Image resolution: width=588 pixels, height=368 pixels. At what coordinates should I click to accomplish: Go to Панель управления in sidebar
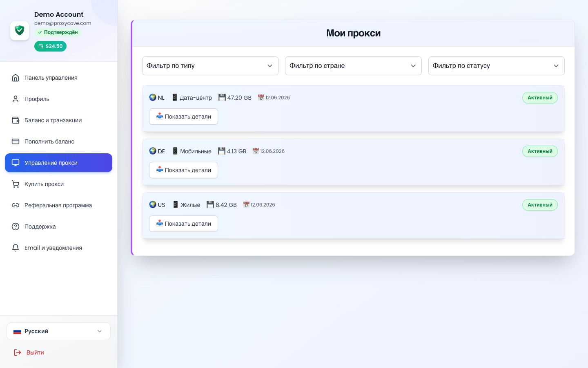pyautogui.click(x=58, y=78)
